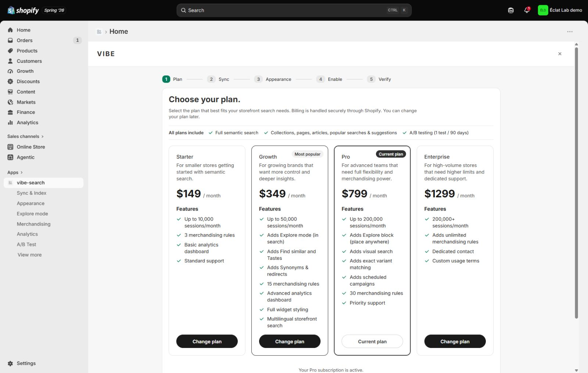
Task: Click the Shopify logo
Action: pos(23,10)
